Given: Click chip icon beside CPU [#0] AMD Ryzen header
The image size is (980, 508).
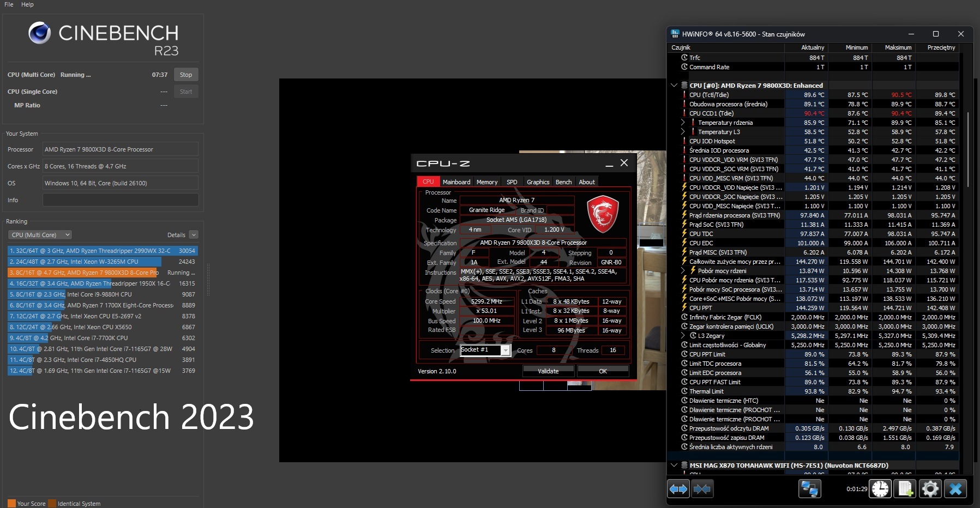Looking at the screenshot, I should coord(684,86).
